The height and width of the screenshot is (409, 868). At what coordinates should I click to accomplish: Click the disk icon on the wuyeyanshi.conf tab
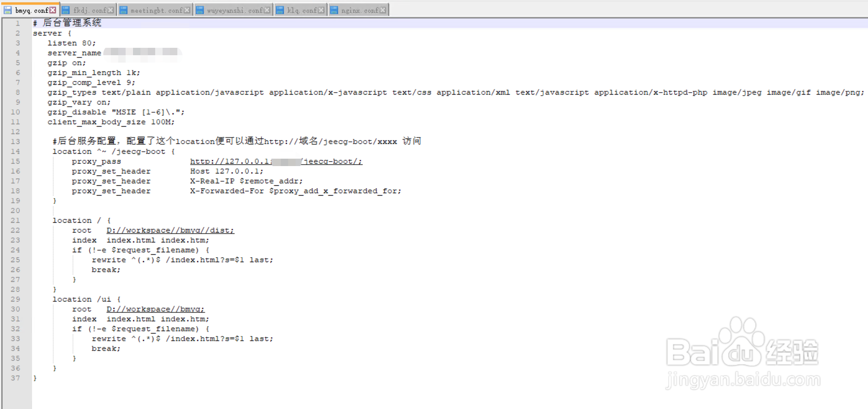(x=200, y=10)
